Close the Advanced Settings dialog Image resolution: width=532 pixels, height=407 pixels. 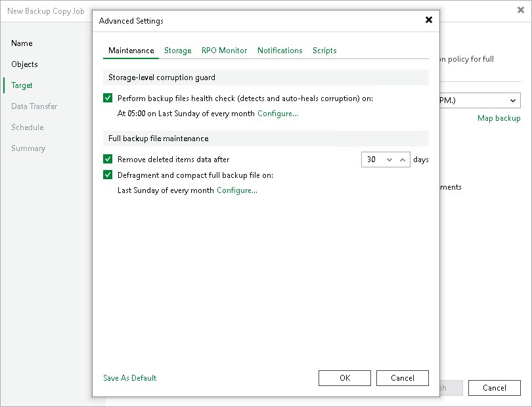[x=429, y=20]
